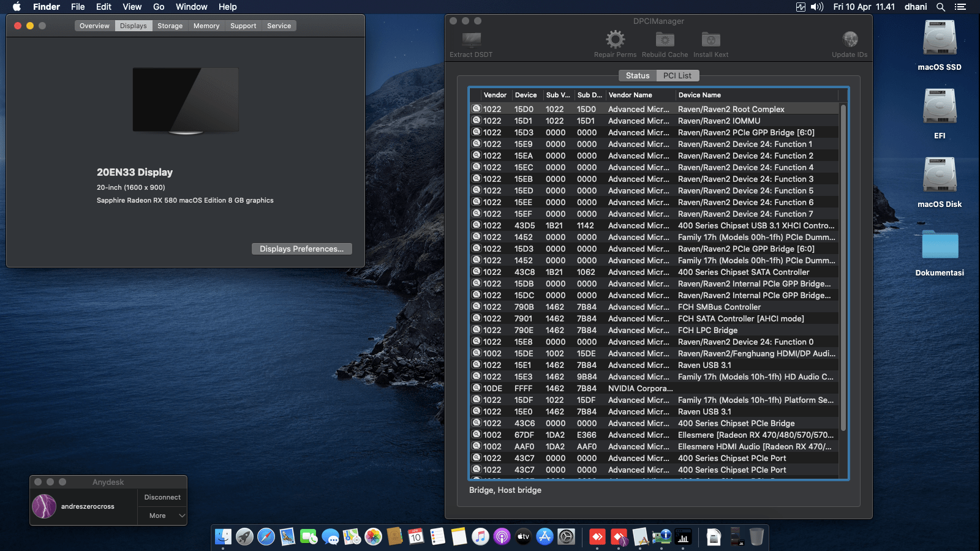Screen dimensions: 980x551
Task: Open Launchpad from the dock
Action: click(x=244, y=537)
